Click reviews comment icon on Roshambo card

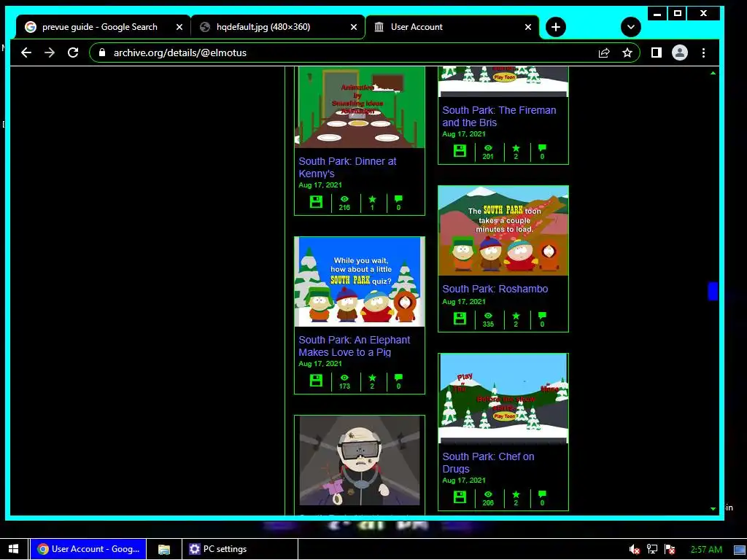542,316
